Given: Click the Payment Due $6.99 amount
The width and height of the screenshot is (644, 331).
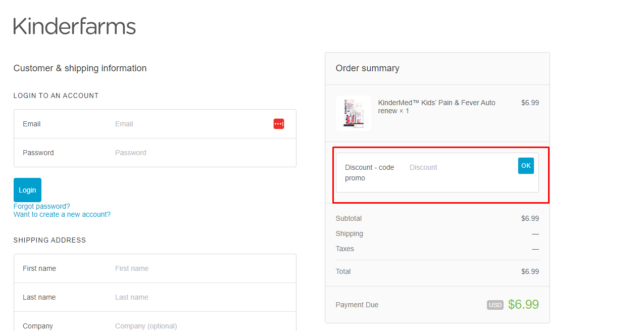Looking at the screenshot, I should [523, 304].
